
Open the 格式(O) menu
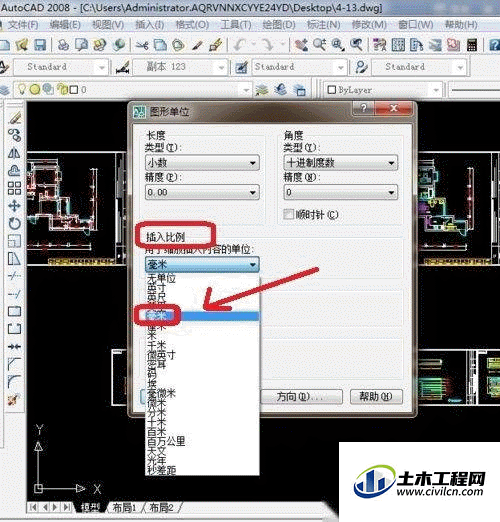192,24
